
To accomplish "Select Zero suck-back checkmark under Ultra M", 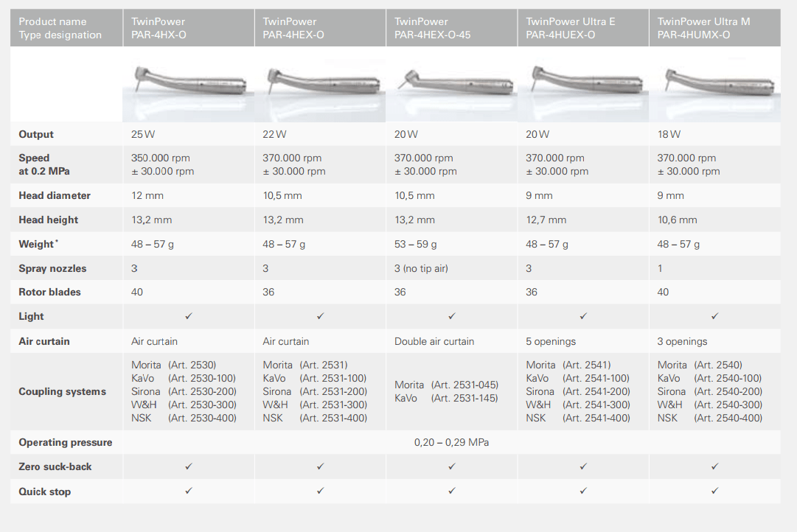I will tap(714, 466).
